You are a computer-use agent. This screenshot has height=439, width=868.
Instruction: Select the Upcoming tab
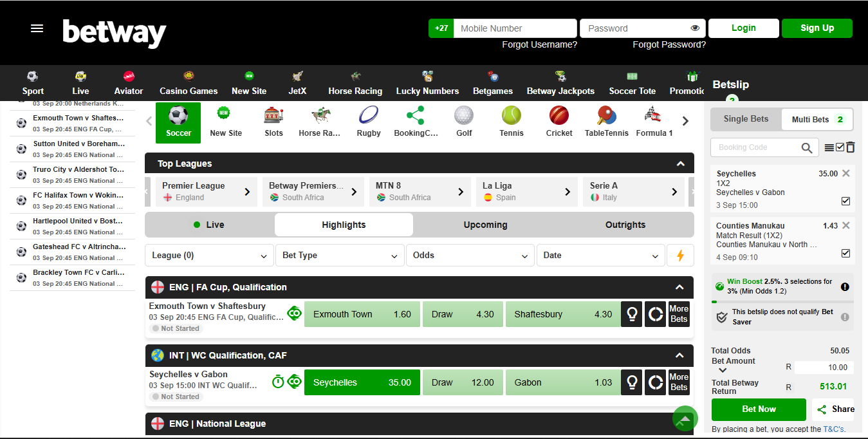point(485,225)
